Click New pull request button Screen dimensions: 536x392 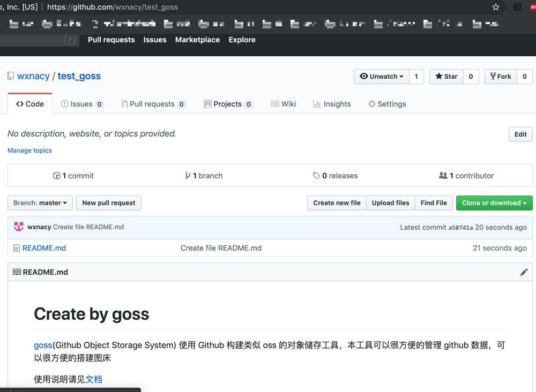109,203
